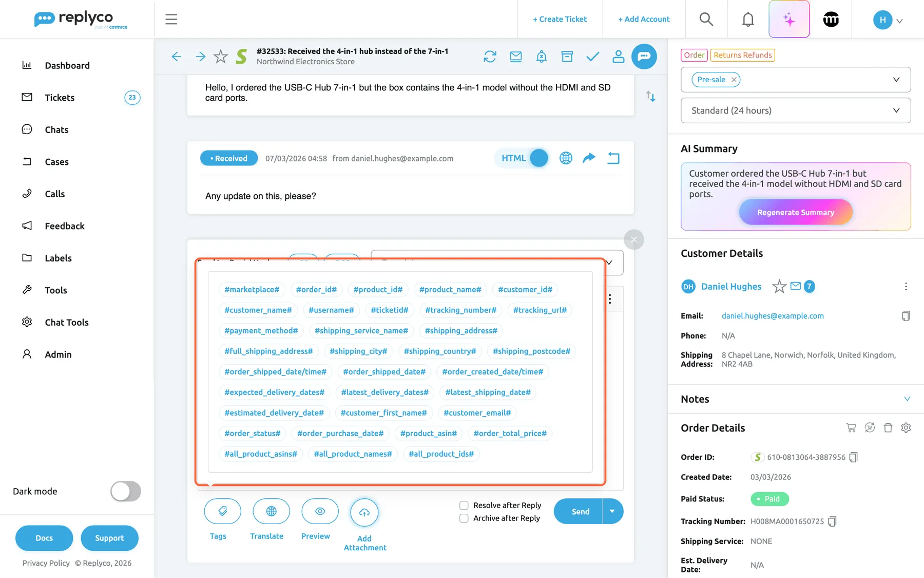Copy tracking number icon
The image size is (924, 578).
tap(832, 521)
